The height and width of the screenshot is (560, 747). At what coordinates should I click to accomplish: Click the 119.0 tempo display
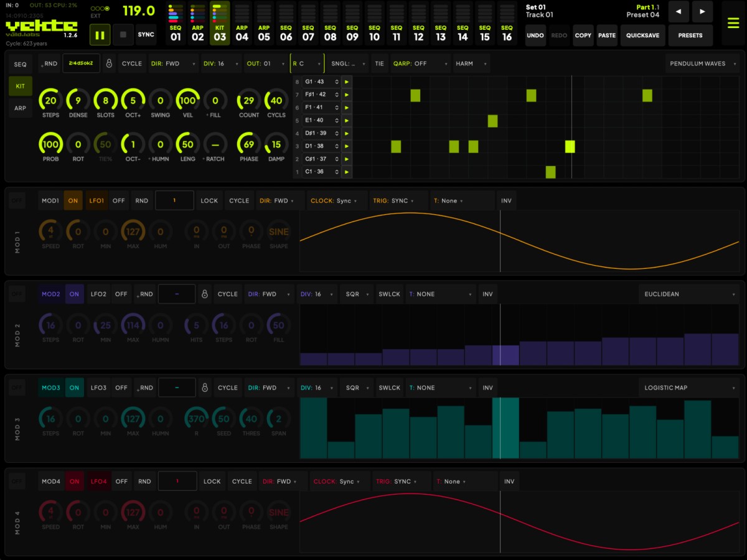(139, 11)
